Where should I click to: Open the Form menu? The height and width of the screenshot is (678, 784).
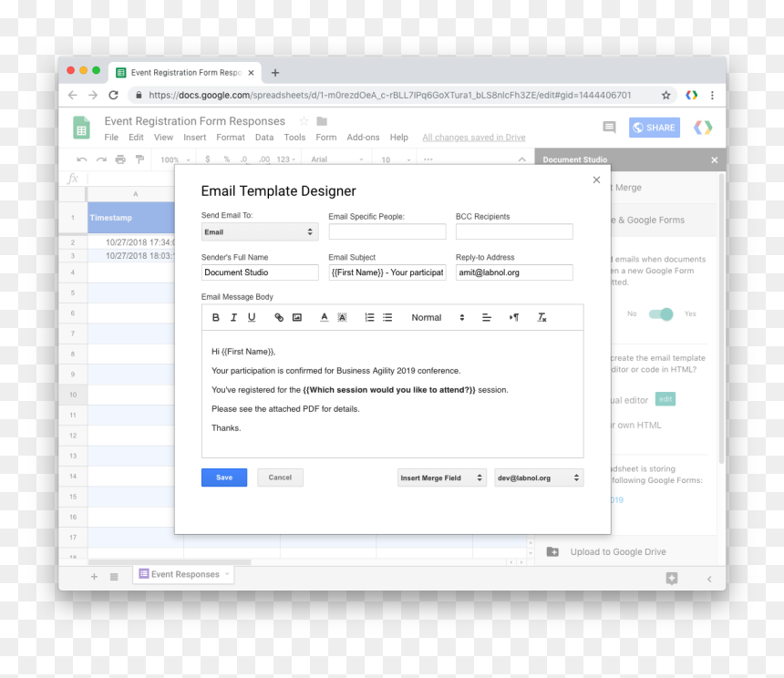pyautogui.click(x=326, y=138)
